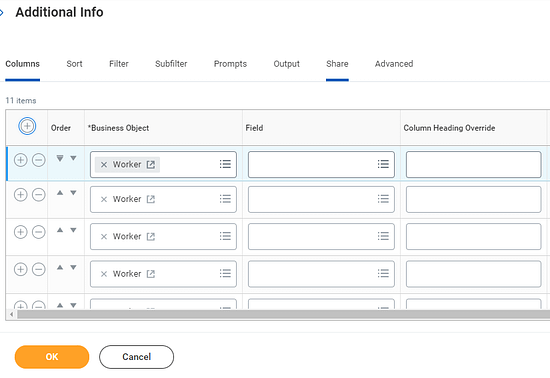550x378 pixels.
Task: Clear Worker from the first row's Business Object
Action: click(x=104, y=164)
